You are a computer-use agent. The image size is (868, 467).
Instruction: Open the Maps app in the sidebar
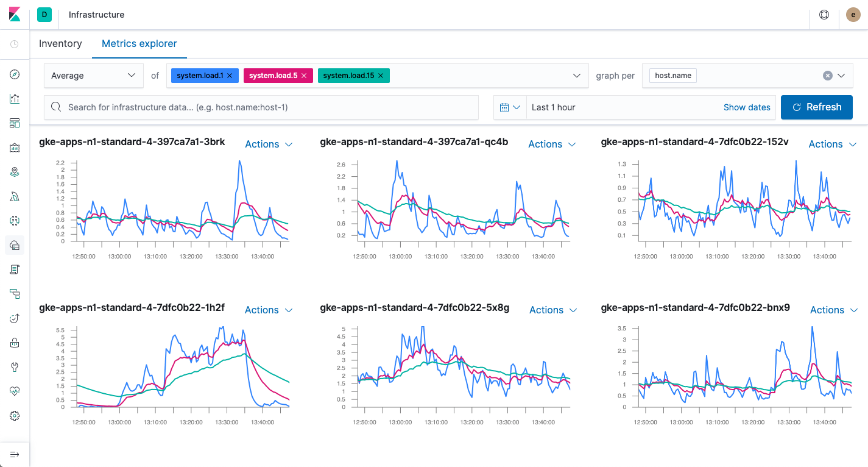coord(15,171)
